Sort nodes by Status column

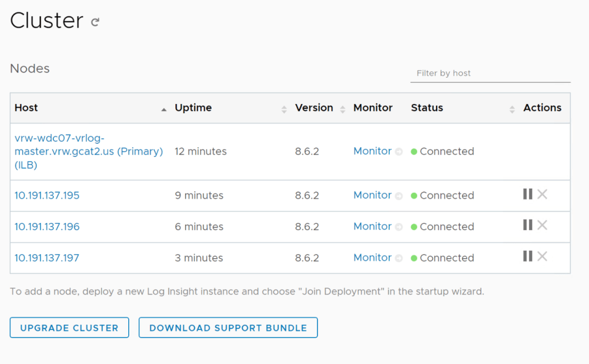(512, 109)
